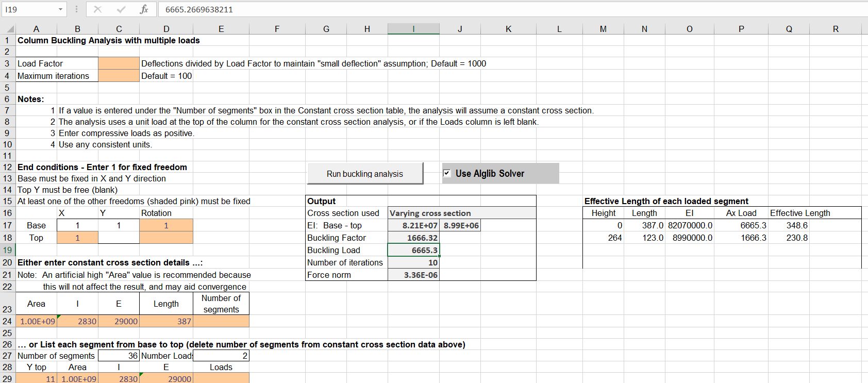Select row 19 header
The width and height of the screenshot is (868, 383).
coord(7,250)
